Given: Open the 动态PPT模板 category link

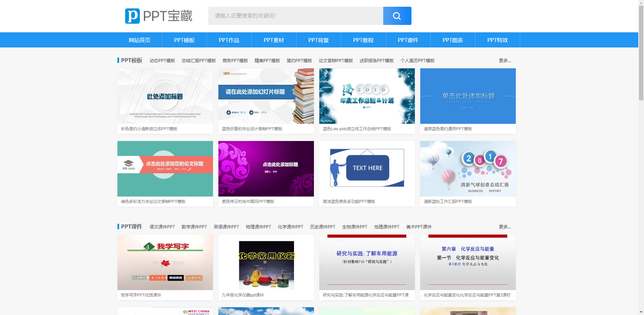Looking at the screenshot, I should (162, 61).
